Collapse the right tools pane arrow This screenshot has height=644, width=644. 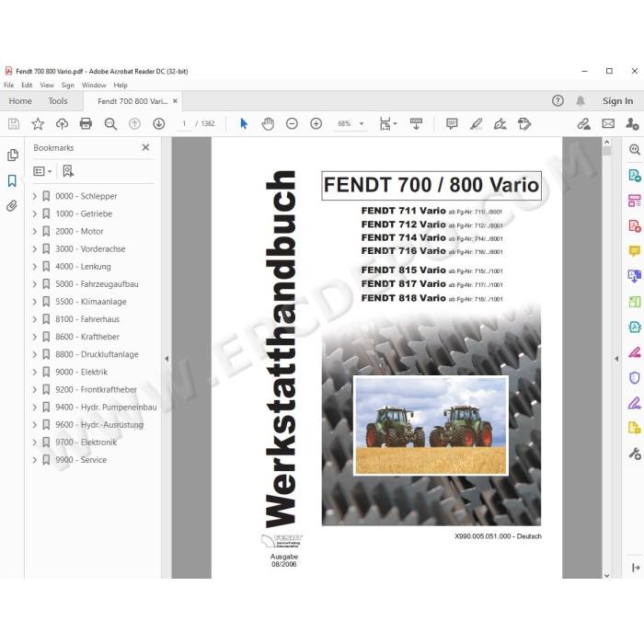pyautogui.click(x=616, y=359)
